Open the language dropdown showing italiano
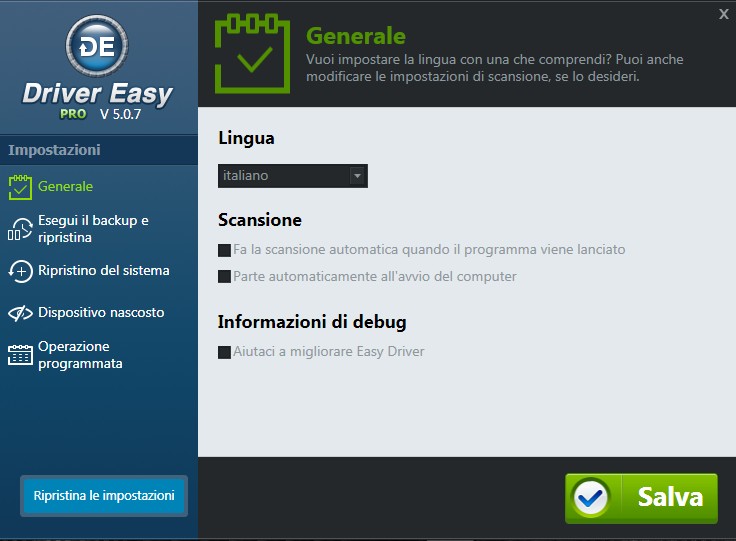 point(293,176)
